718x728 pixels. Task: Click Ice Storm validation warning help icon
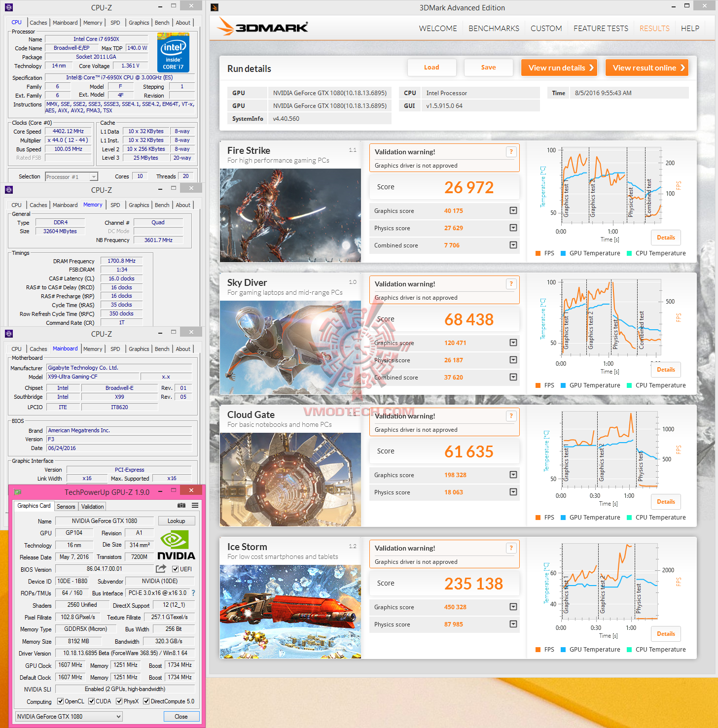pos(511,548)
